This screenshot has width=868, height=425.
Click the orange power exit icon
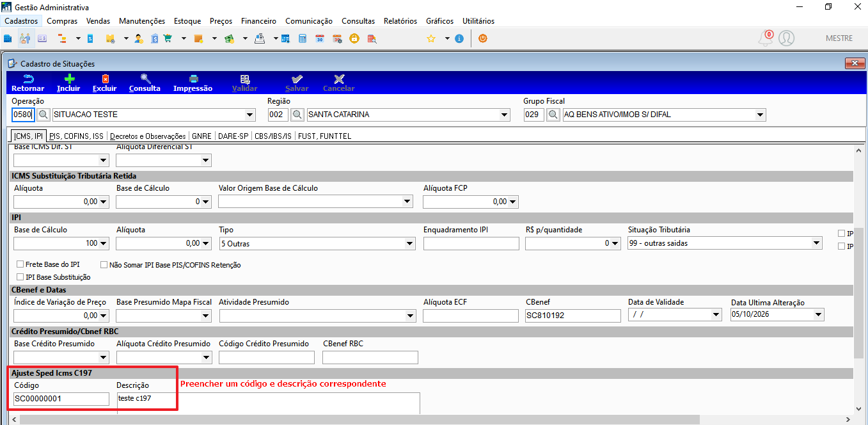pos(483,38)
